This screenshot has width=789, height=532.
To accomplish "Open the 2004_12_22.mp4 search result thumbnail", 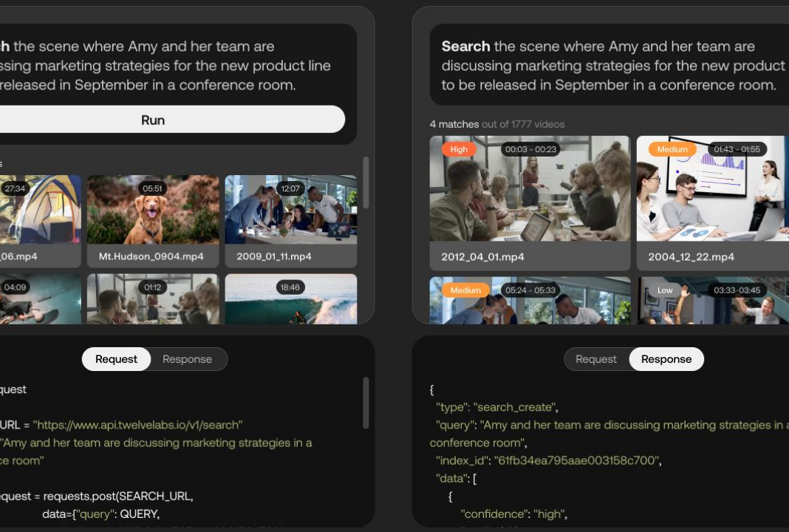I will coord(712,188).
